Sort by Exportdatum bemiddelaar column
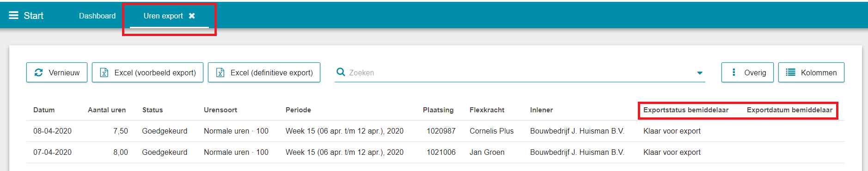The image size is (868, 171). (789, 110)
